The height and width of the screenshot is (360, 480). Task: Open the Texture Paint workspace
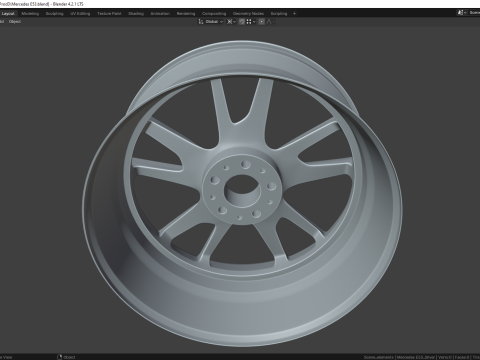[x=109, y=14]
